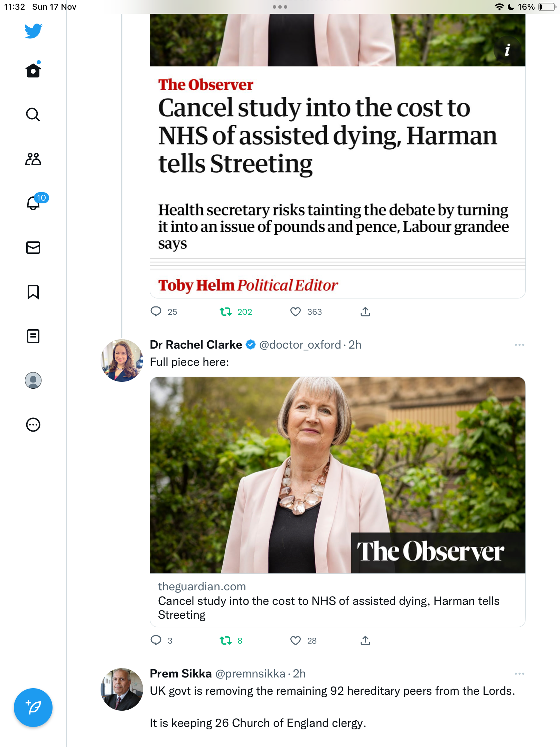
Task: Open Bookmarks icon in sidebar
Action: coord(33,292)
